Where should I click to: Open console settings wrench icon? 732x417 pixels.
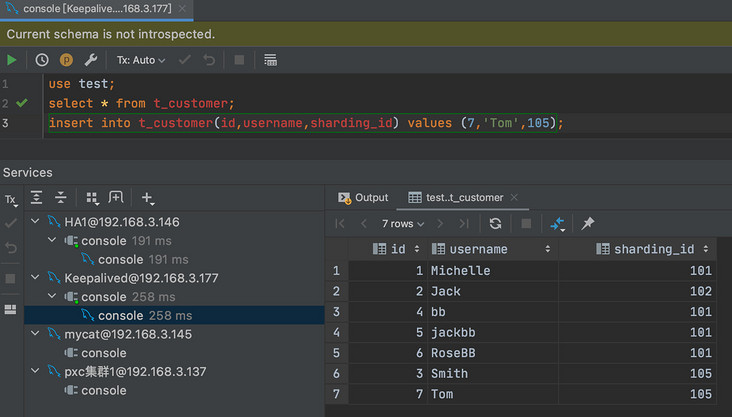point(90,60)
